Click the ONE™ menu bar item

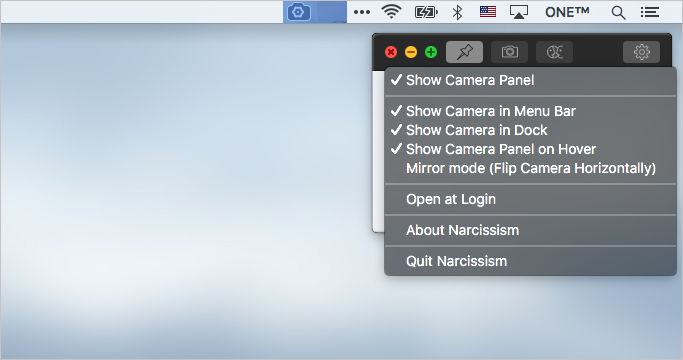pos(567,12)
